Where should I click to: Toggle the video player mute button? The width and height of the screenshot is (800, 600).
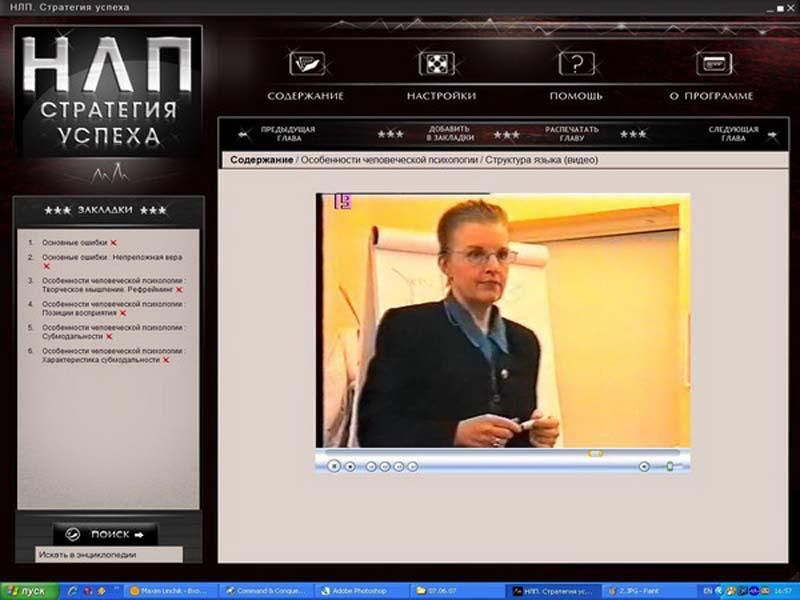644,466
